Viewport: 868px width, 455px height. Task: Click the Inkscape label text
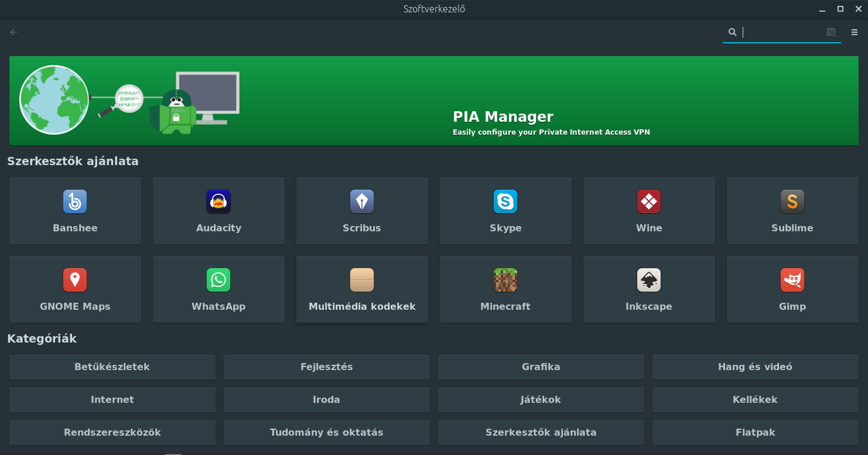click(649, 306)
